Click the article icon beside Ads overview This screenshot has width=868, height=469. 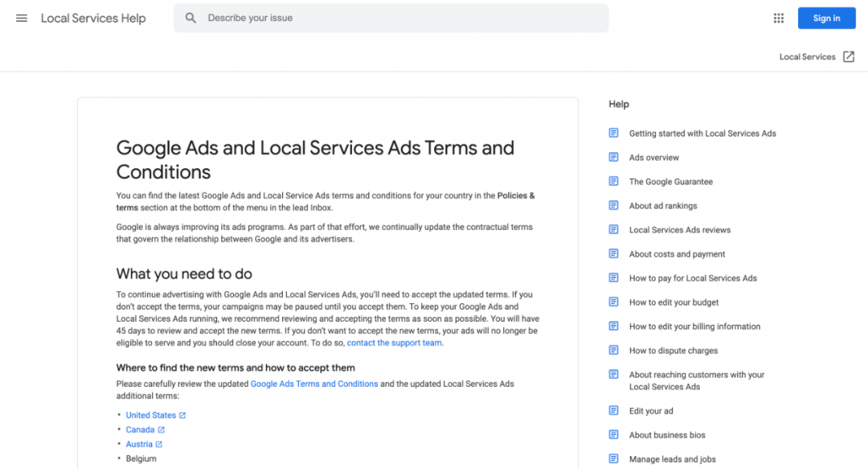[614, 158]
